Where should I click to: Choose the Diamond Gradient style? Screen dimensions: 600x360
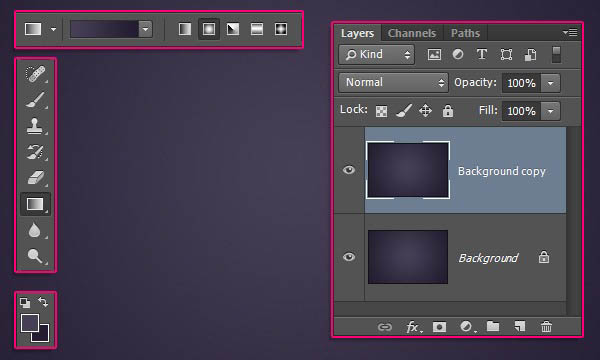click(281, 29)
